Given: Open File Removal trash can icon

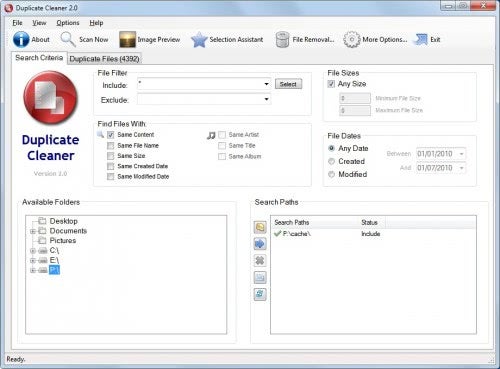Looking at the screenshot, I should click(282, 39).
